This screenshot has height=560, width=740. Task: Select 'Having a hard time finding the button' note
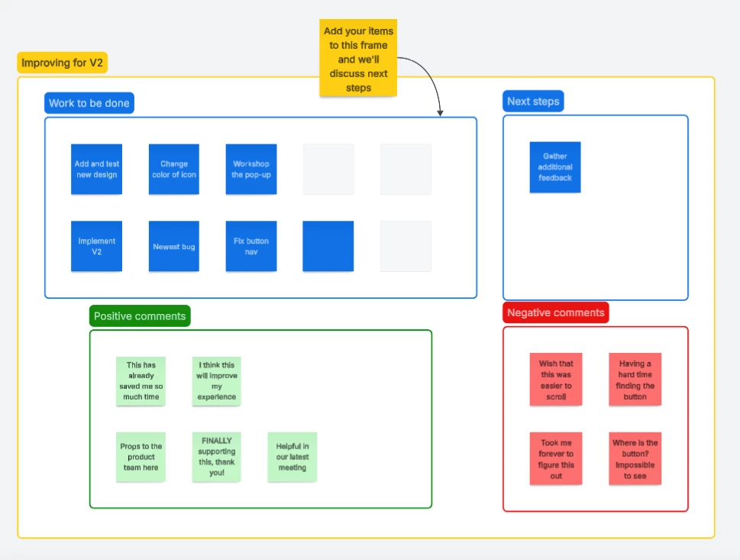click(x=635, y=379)
